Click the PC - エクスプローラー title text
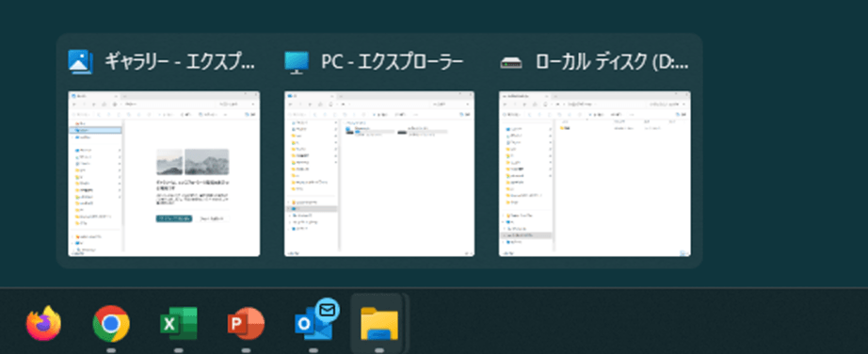The width and height of the screenshot is (868, 354). pyautogui.click(x=392, y=62)
